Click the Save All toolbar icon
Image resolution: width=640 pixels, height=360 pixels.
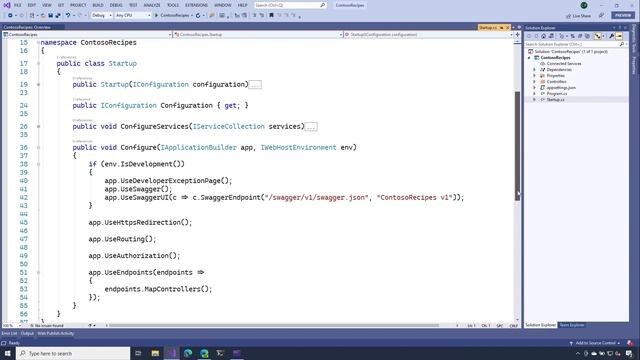pos(58,16)
